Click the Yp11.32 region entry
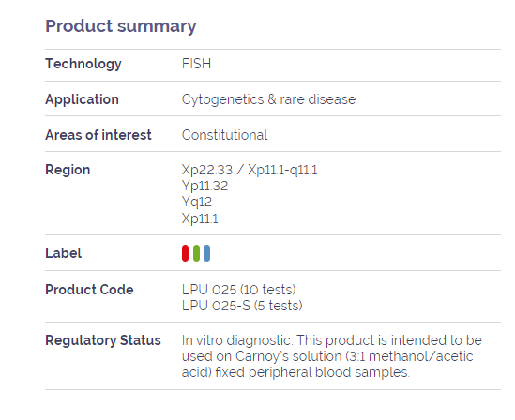 (204, 186)
